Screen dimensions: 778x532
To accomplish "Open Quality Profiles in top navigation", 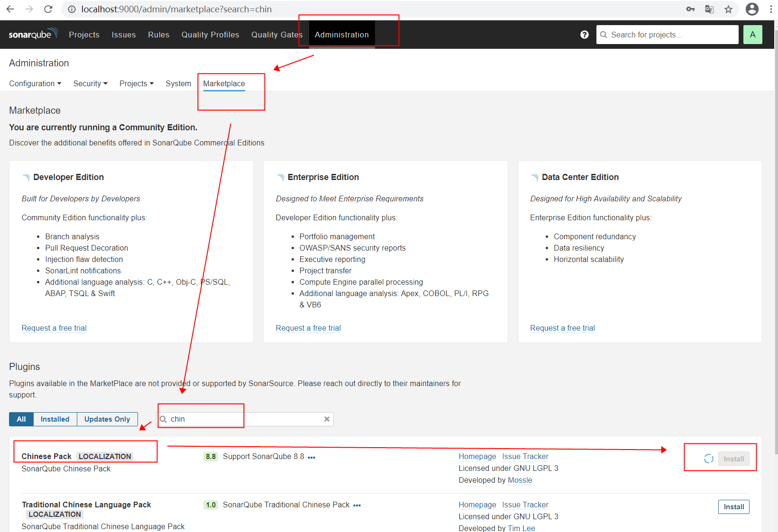I will tap(210, 35).
